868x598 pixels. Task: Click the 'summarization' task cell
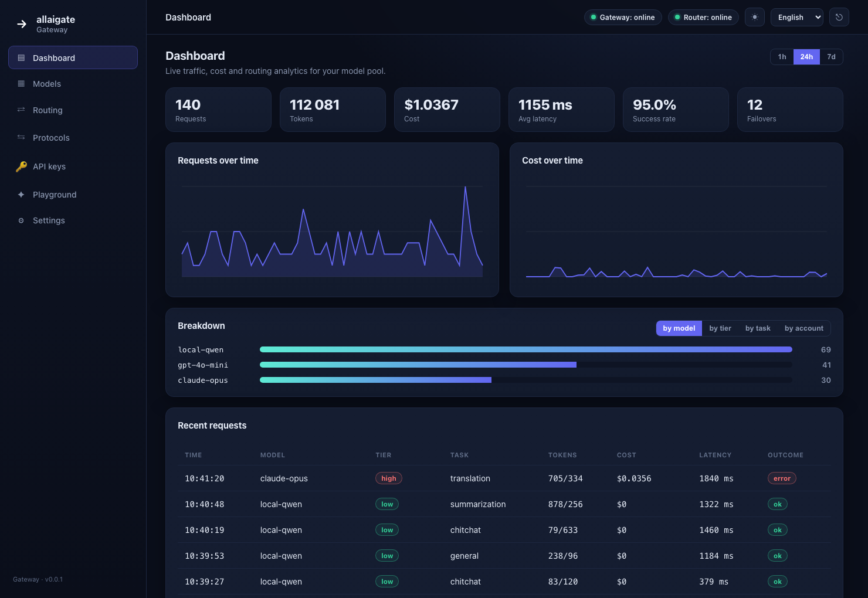click(x=478, y=504)
